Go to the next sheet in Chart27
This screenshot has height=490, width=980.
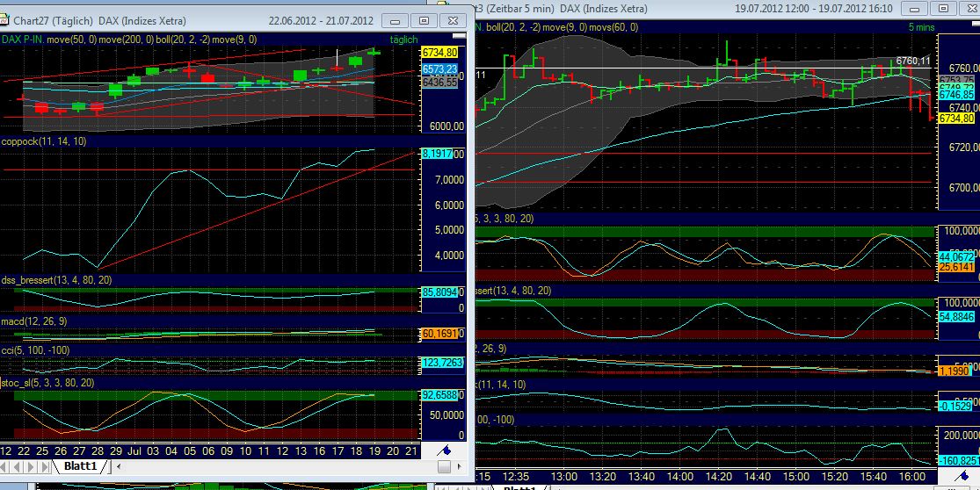(x=32, y=467)
